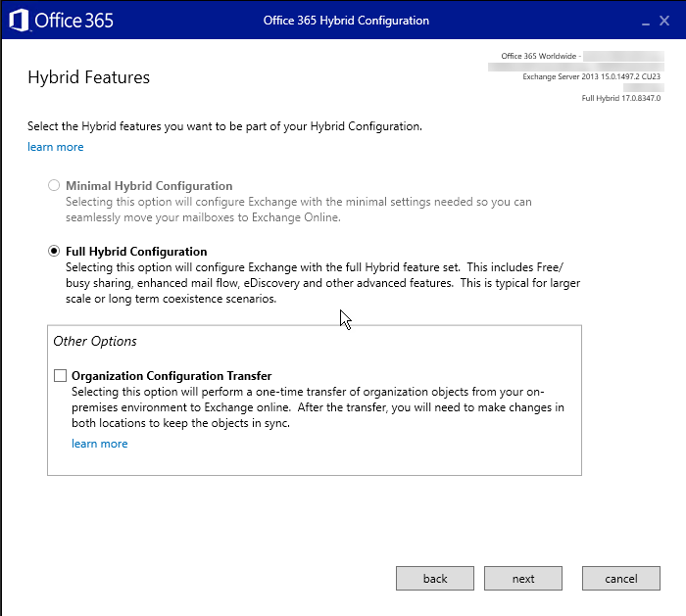
Task: Close the Hybrid Configuration window
Action: pos(664,21)
